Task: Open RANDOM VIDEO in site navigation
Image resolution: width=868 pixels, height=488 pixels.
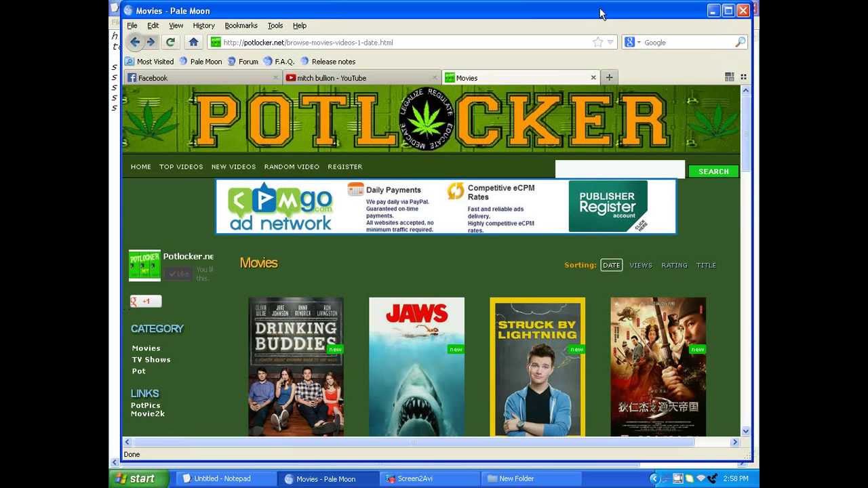Action: [x=292, y=167]
